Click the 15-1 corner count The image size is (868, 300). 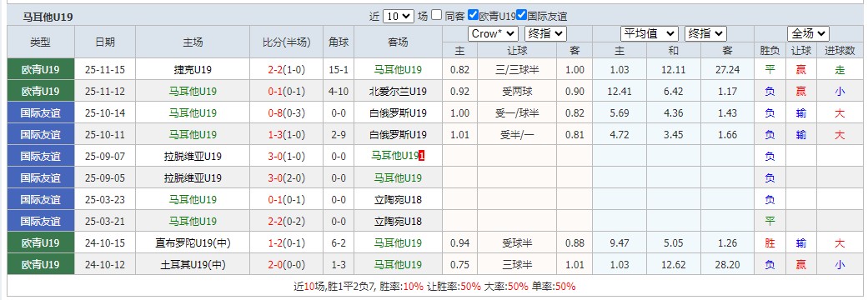pyautogui.click(x=339, y=70)
